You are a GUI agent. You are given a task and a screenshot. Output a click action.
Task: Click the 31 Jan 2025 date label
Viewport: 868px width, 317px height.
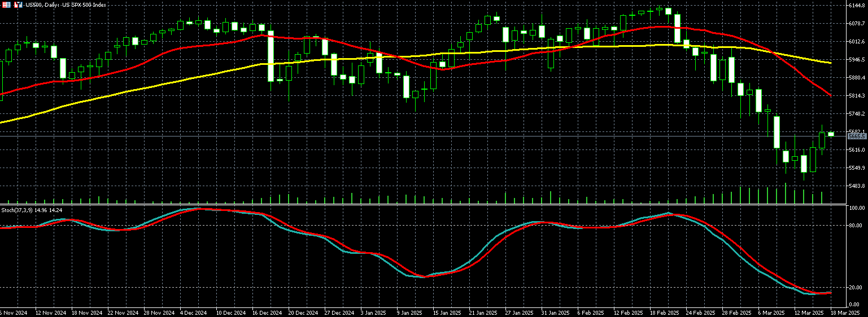click(556, 312)
